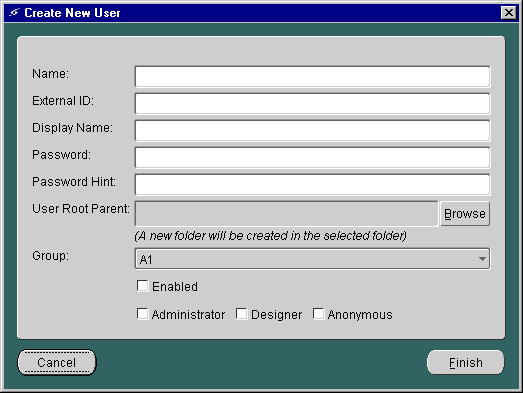Click the Name input field
Screen dimensions: 523x393
point(312,76)
